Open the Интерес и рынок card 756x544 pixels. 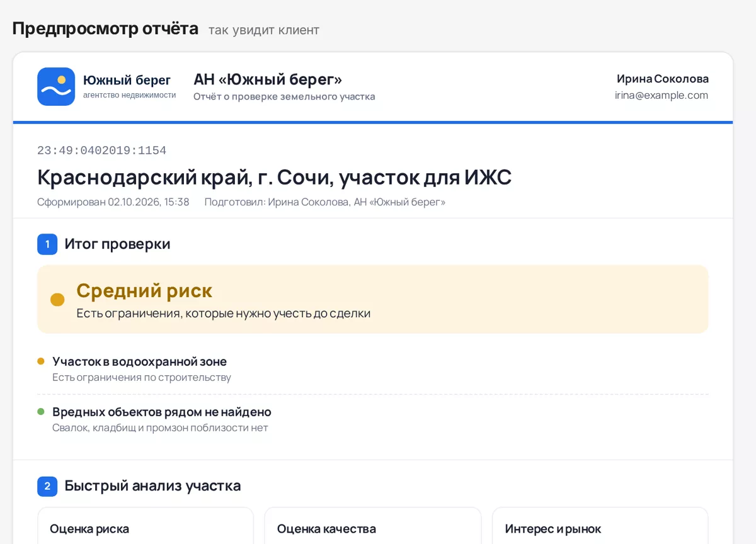tap(600, 526)
